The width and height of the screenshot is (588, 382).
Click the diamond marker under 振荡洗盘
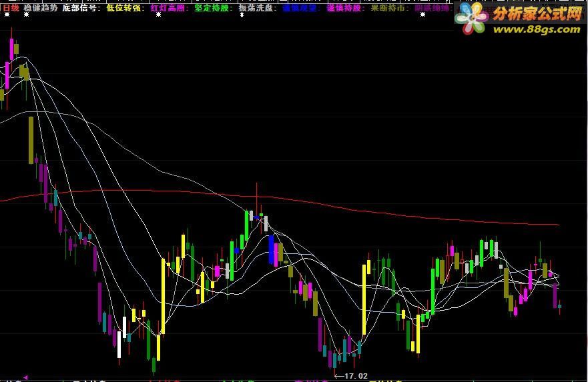[x=242, y=15]
